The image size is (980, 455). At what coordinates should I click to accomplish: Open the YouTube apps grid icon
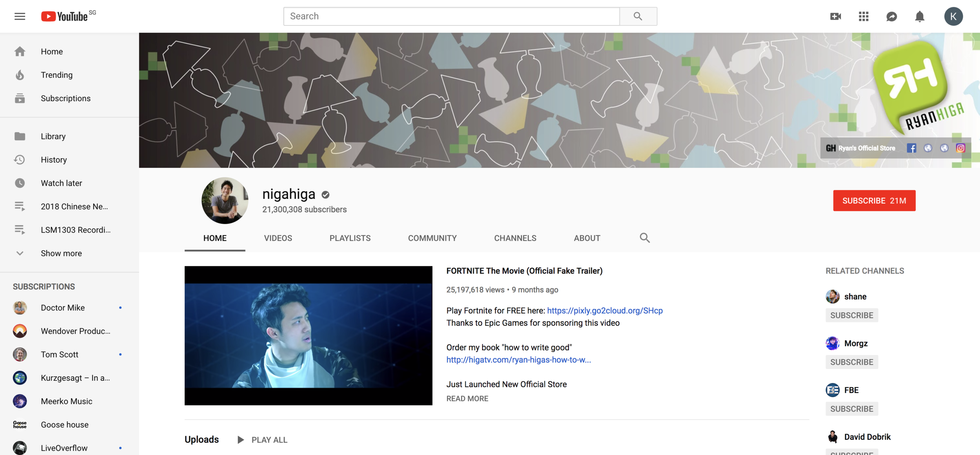pyautogui.click(x=864, y=16)
